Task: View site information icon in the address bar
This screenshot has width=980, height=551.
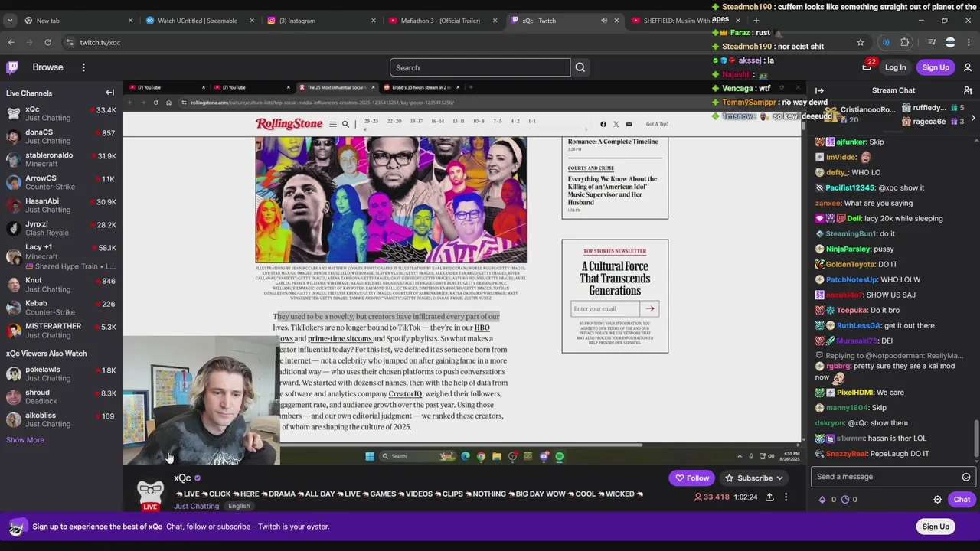Action: [70, 42]
